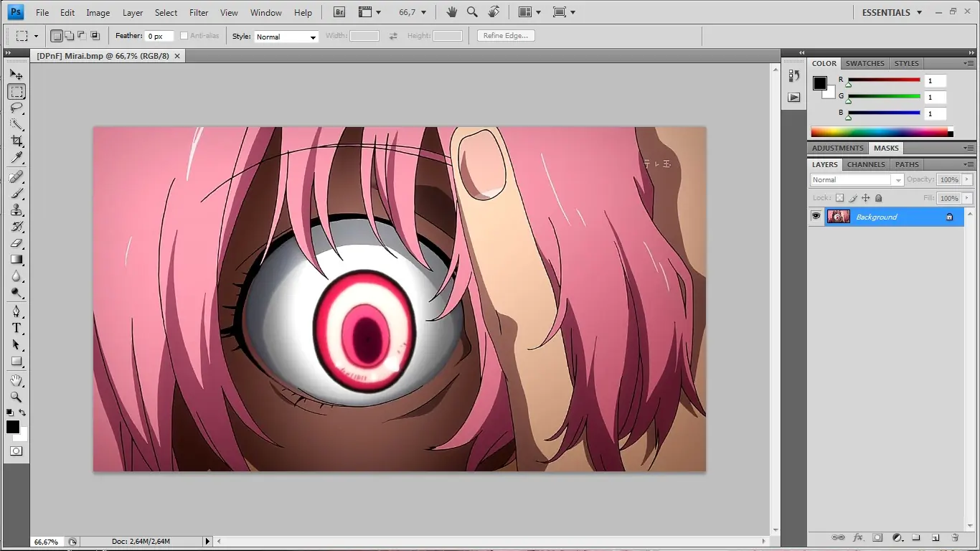Switch to the Adjustments tab
980x551 pixels.
[837, 148]
